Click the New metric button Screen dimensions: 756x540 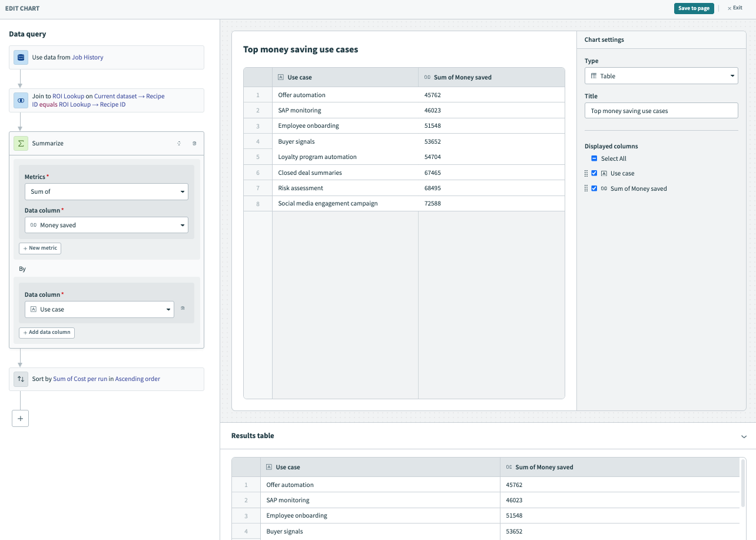[40, 248]
